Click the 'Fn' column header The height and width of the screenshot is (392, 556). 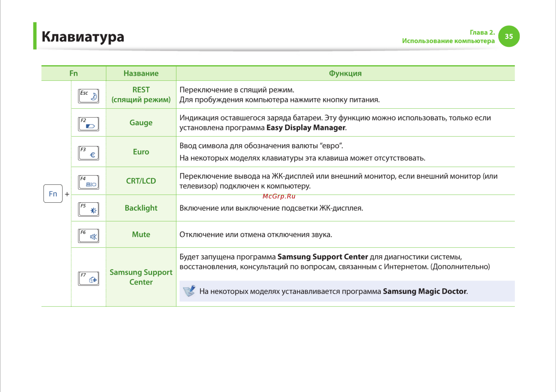[74, 73]
